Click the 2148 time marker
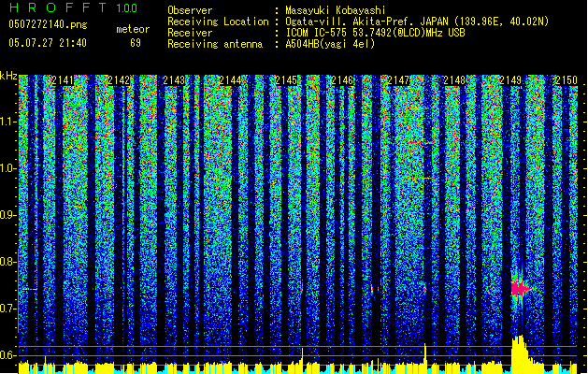This screenshot has width=588, height=374. click(x=454, y=80)
